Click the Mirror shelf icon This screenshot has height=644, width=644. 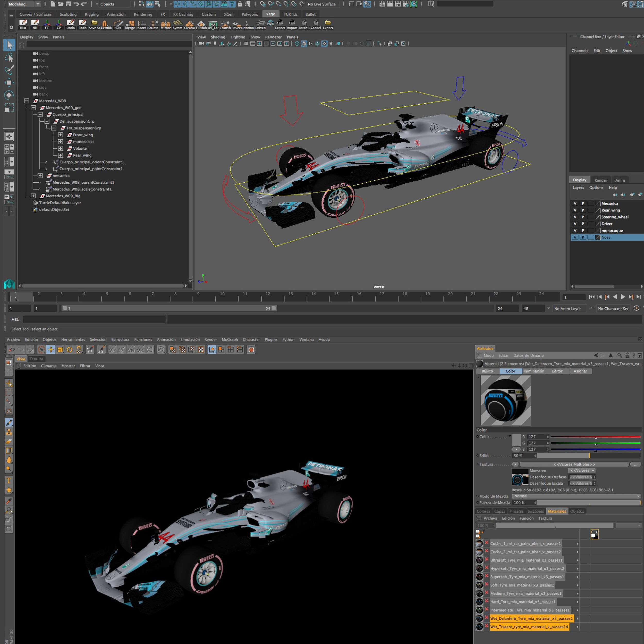[165, 24]
